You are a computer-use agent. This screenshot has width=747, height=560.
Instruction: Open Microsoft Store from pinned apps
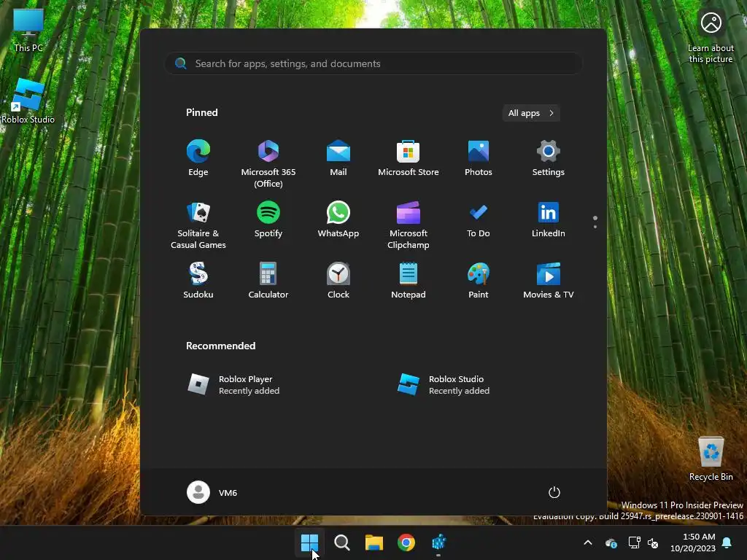click(x=409, y=158)
